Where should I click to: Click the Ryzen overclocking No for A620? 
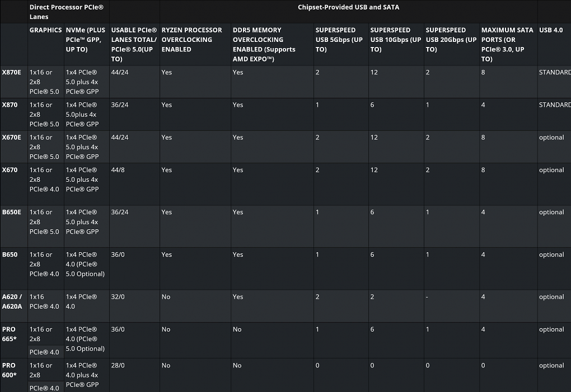tap(166, 297)
